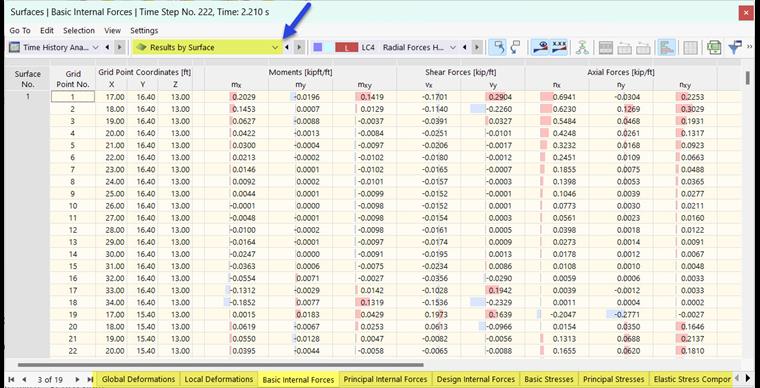Switch to the Global Deformations tab
The image size is (760, 388).
tap(138, 379)
